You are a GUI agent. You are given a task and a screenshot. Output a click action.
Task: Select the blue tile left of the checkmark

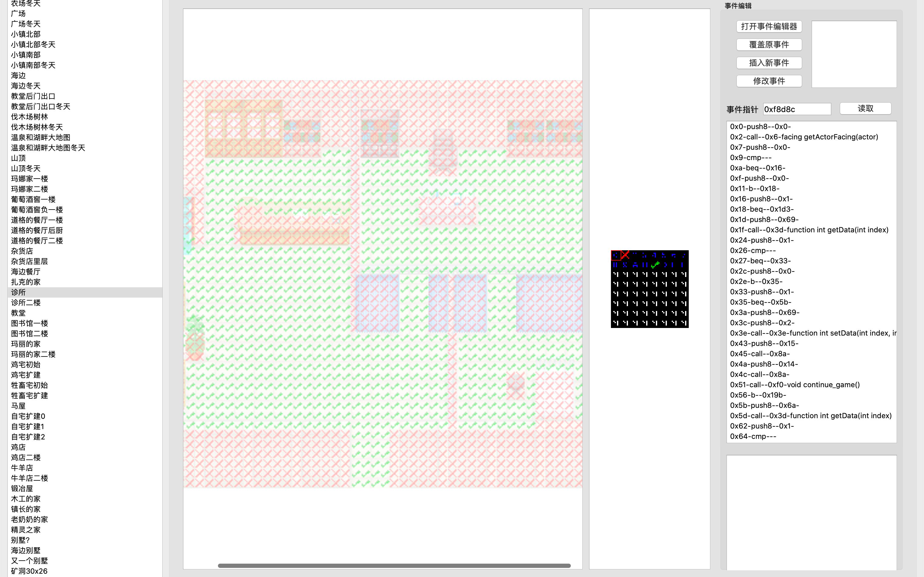point(645,265)
